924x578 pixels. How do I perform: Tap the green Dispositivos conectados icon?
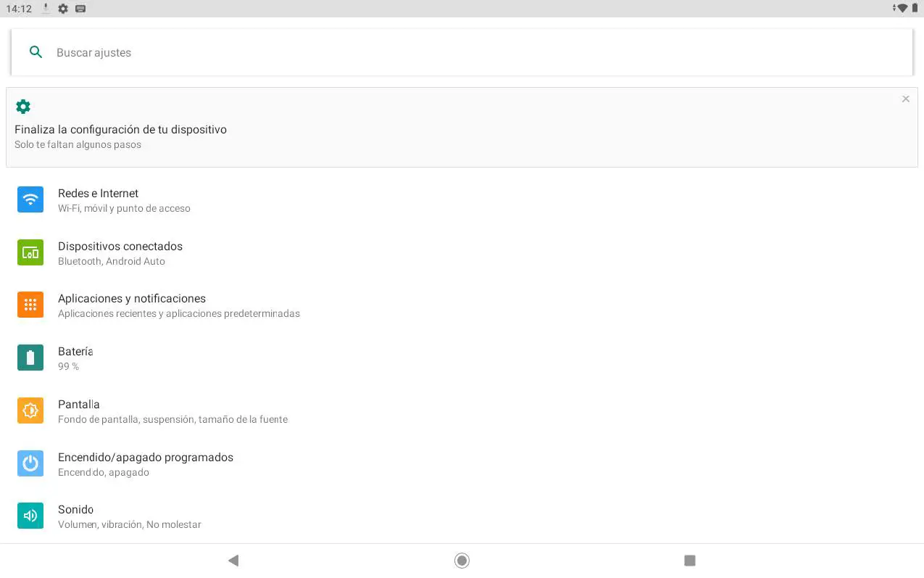30,252
